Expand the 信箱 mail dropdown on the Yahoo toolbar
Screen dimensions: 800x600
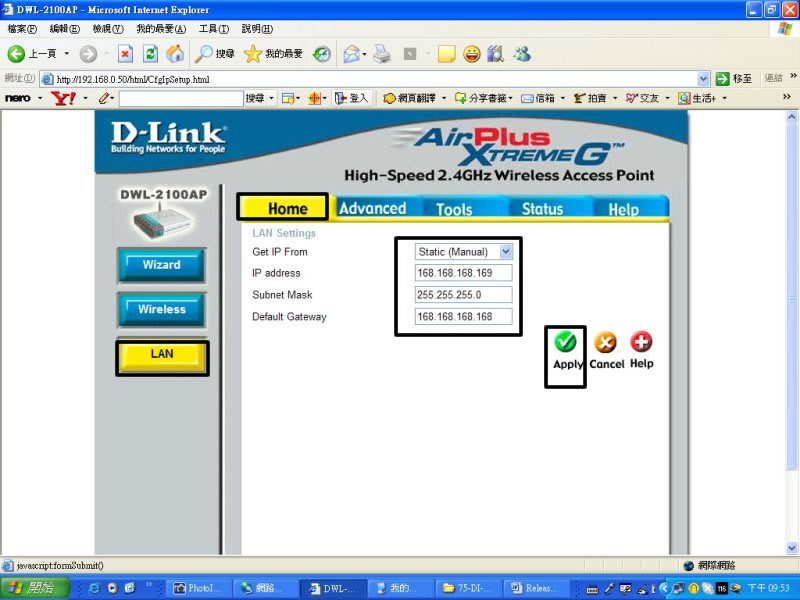563,98
